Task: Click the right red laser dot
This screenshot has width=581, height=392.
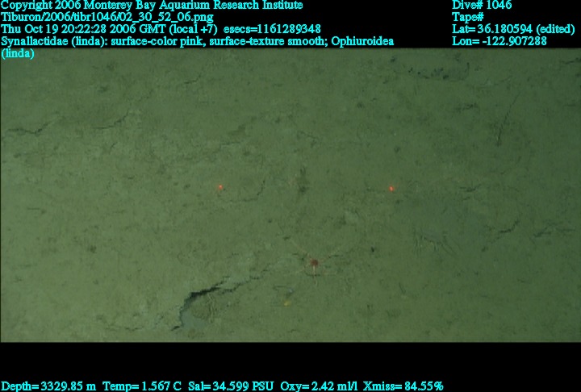Action: (x=391, y=189)
